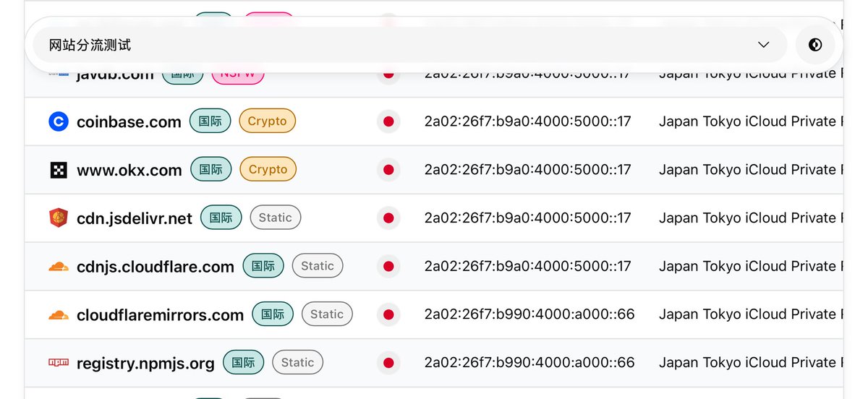Click the Crypto tag on coinbase.com
Image resolution: width=868 pixels, height=399 pixels.
[x=268, y=121]
